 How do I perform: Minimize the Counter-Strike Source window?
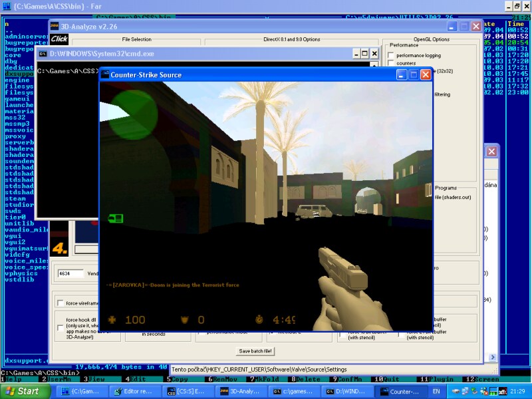pyautogui.click(x=402, y=75)
